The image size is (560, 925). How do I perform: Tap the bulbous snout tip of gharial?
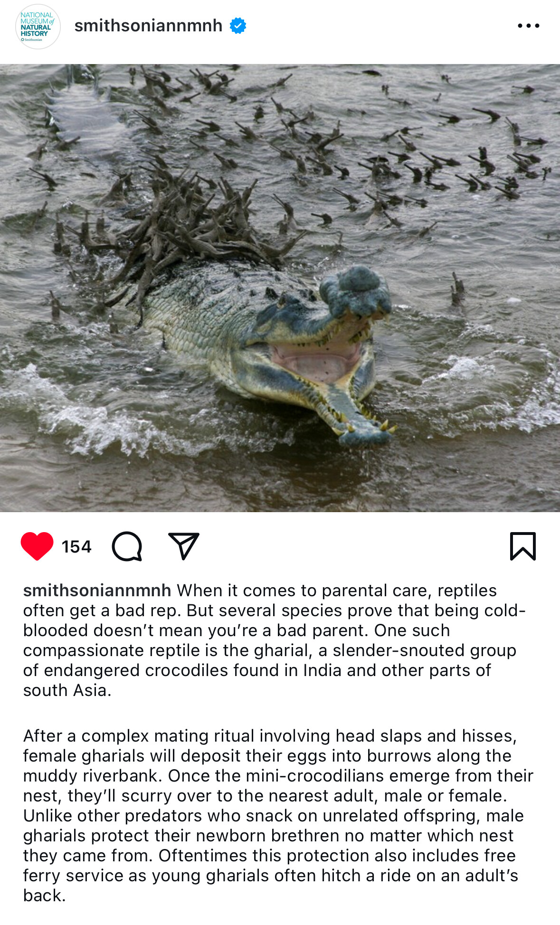point(356,290)
